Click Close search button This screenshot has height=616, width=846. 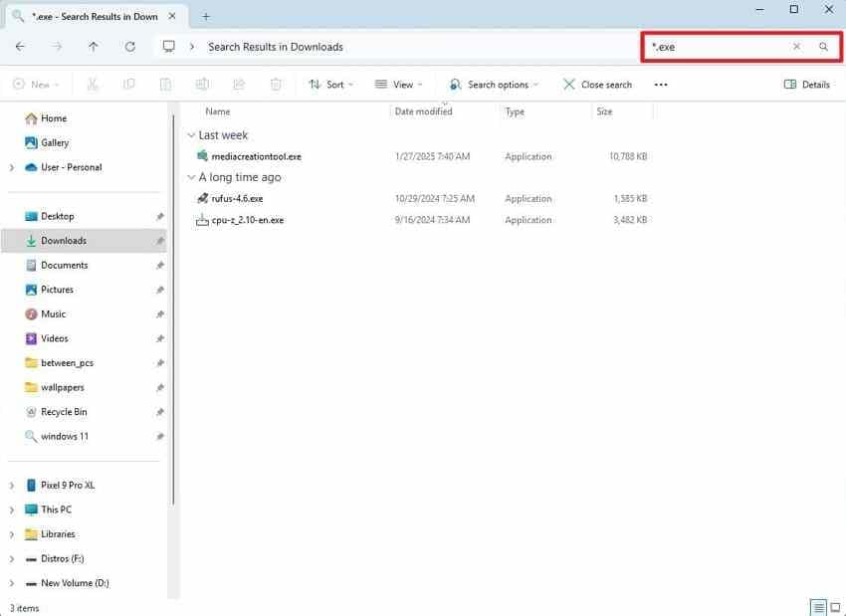(x=597, y=85)
